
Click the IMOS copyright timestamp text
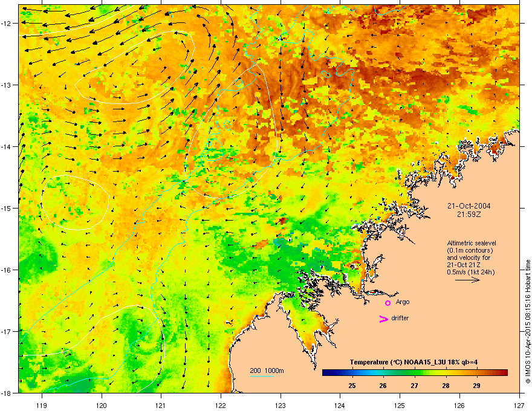coord(528,322)
